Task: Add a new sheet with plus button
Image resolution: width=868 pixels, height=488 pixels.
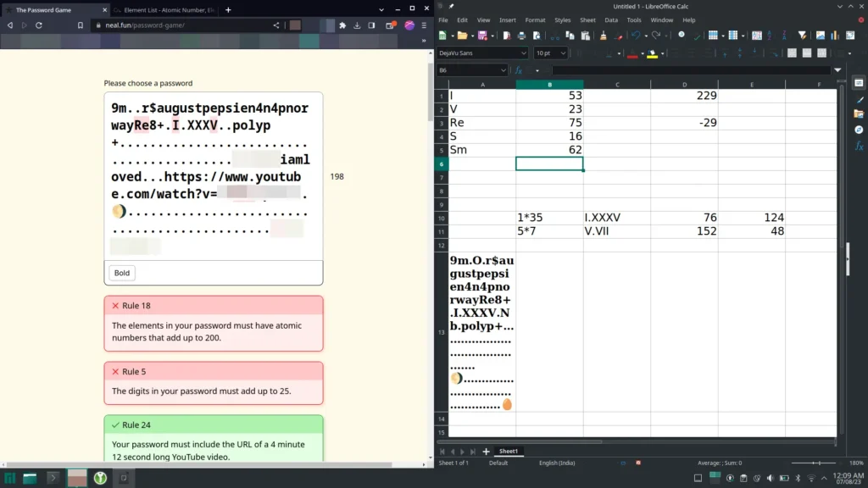Action: (x=486, y=452)
